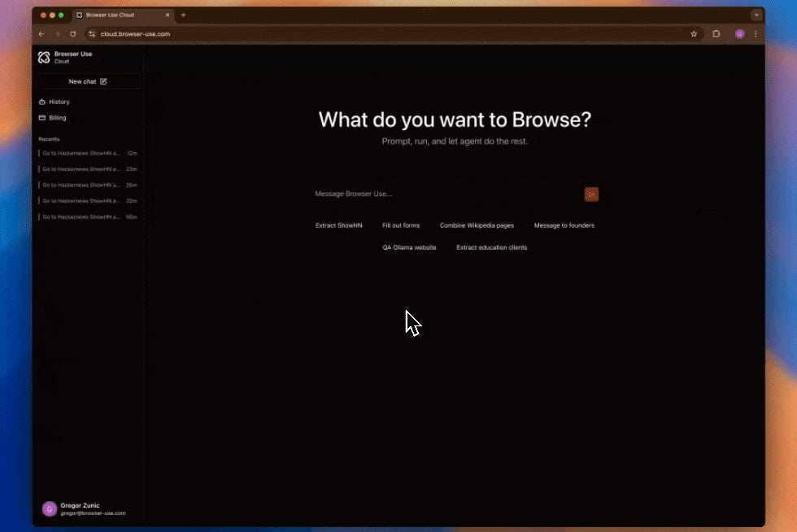Viewport: 797px width, 532px height.
Task: Open recent chat from 56m ago
Action: coord(88,216)
